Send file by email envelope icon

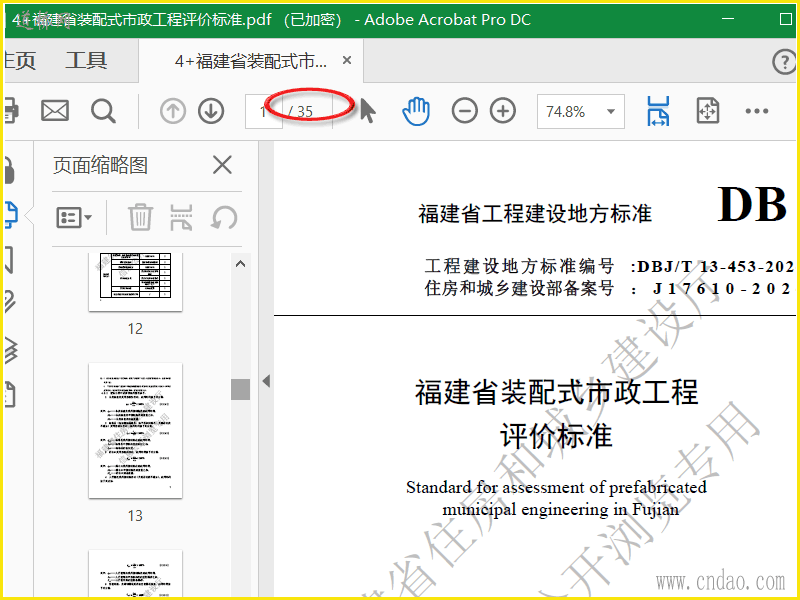[x=55, y=111]
